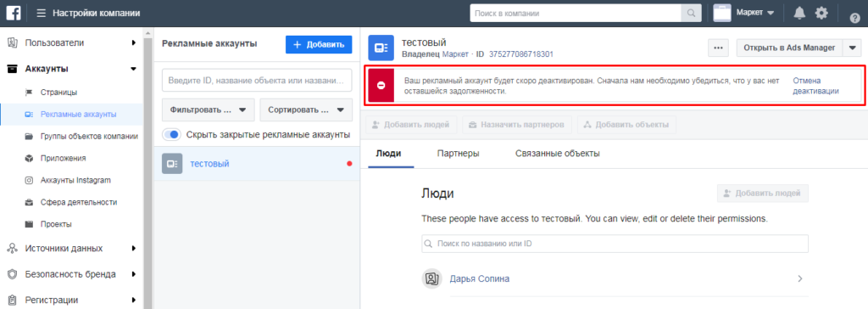Open the Фильтровать dropdown
Screen dimensions: 868x309
pyautogui.click(x=209, y=110)
